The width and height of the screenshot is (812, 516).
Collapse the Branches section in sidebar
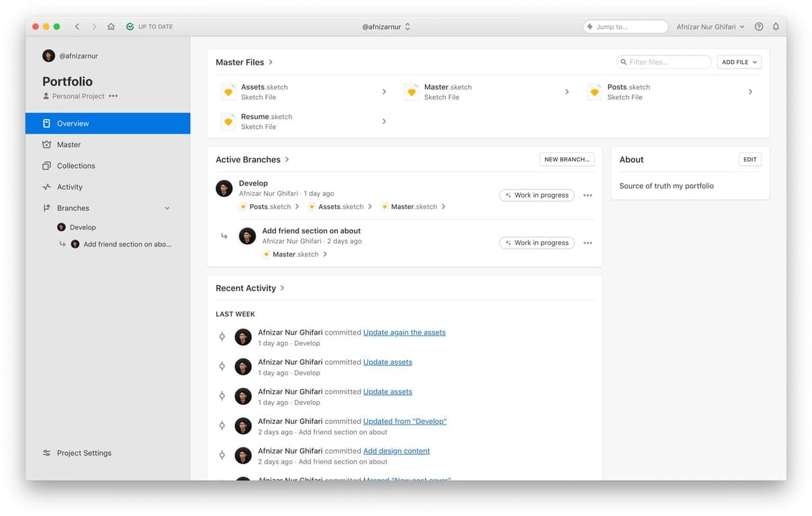pos(167,208)
